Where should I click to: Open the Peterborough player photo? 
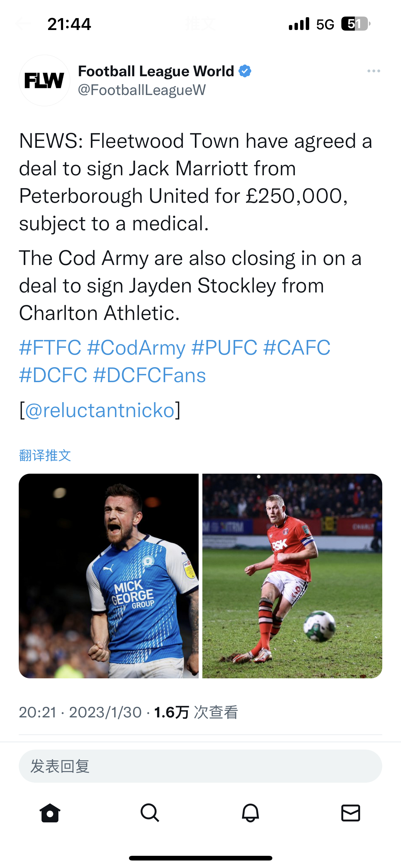coord(108,576)
